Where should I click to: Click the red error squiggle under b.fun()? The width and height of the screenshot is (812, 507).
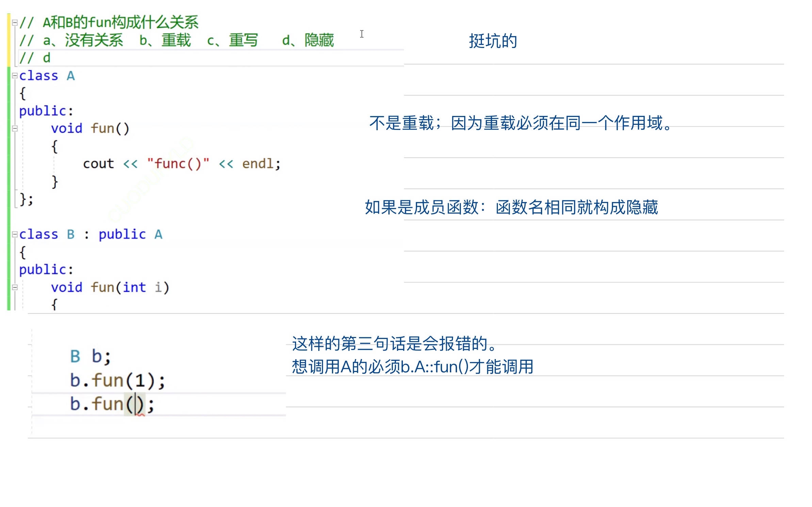point(140,415)
